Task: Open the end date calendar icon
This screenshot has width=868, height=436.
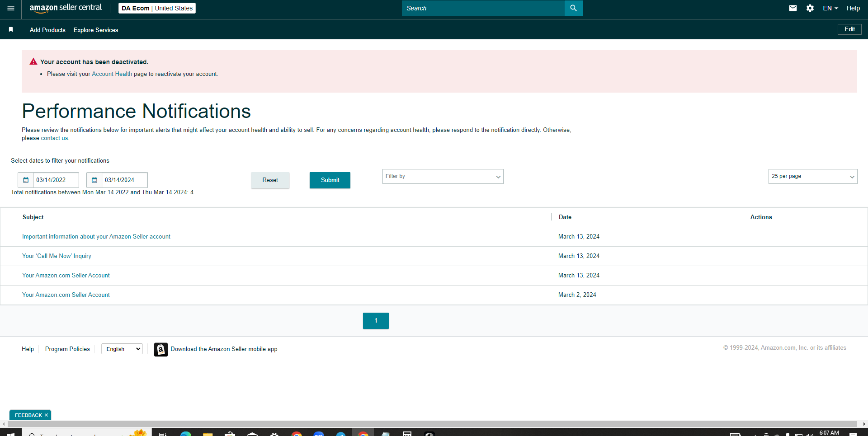Action: [x=94, y=180]
